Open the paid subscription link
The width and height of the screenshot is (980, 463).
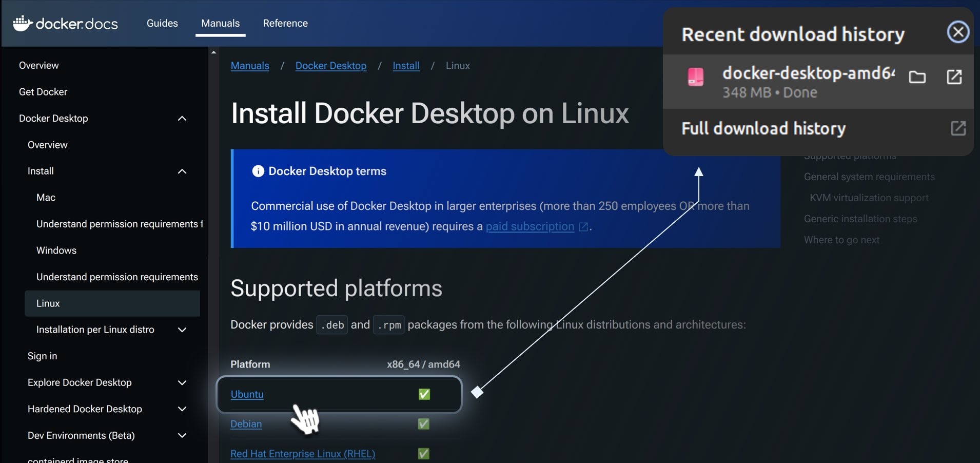[530, 226]
